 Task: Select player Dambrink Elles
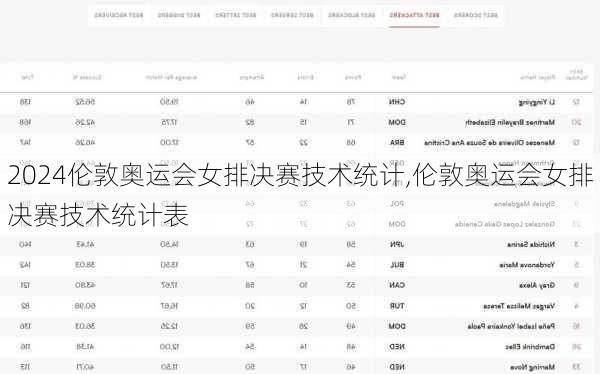coord(530,347)
